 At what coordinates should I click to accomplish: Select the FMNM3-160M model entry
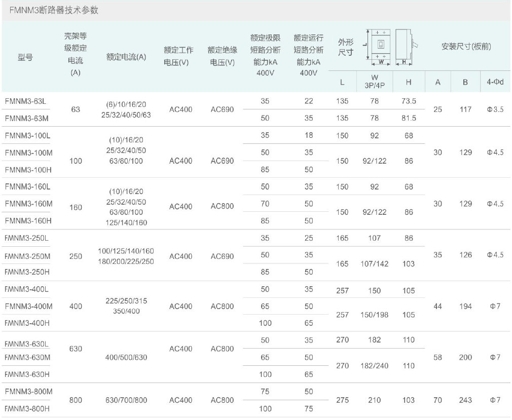click(x=28, y=204)
